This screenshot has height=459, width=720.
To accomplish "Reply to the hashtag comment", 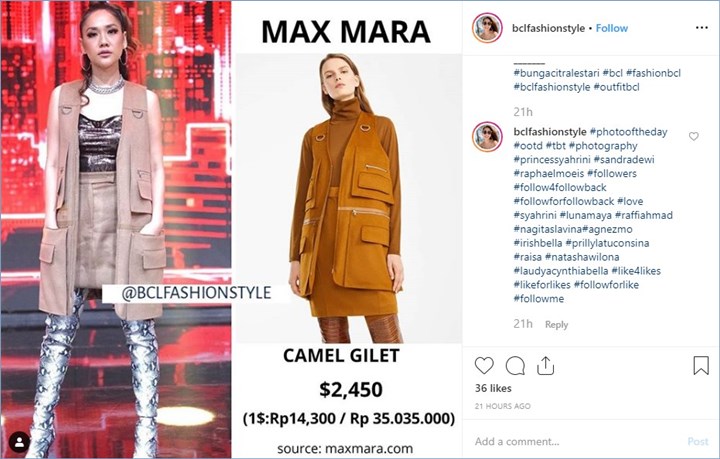I will (x=557, y=325).
